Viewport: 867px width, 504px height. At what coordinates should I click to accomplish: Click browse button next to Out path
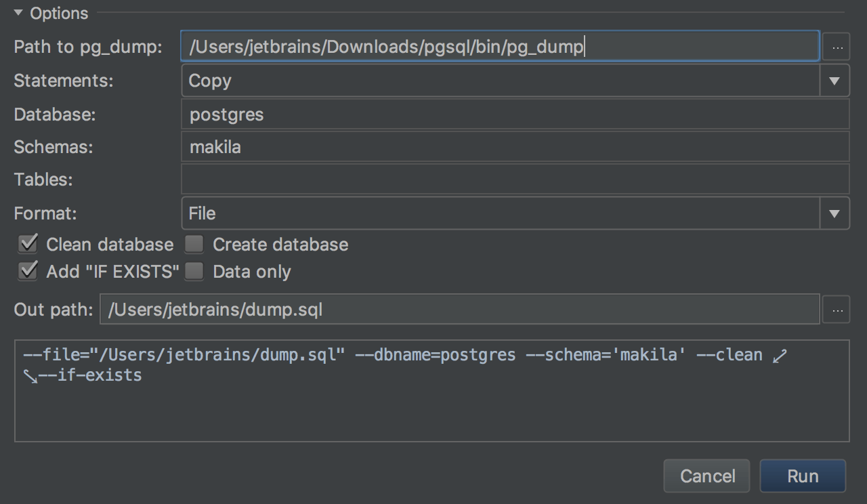pos(837,310)
